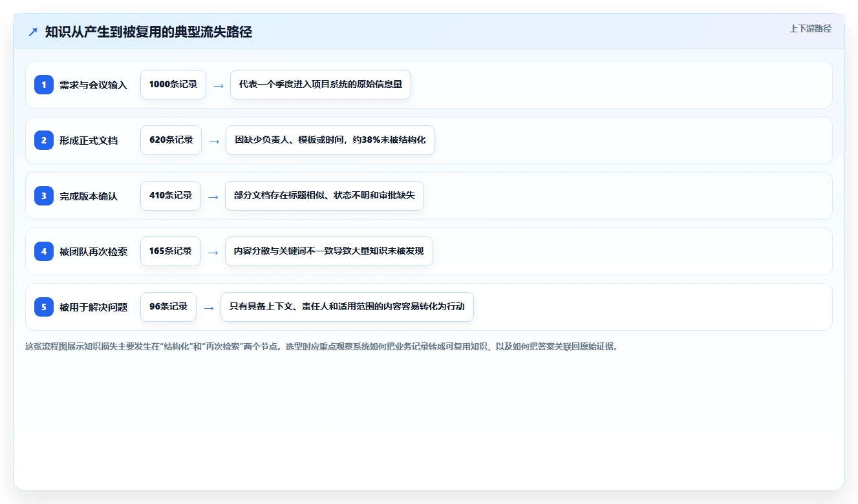The height and width of the screenshot is (504, 858).
Task: Click the note about 约38%未被结构化
Action: [x=330, y=140]
